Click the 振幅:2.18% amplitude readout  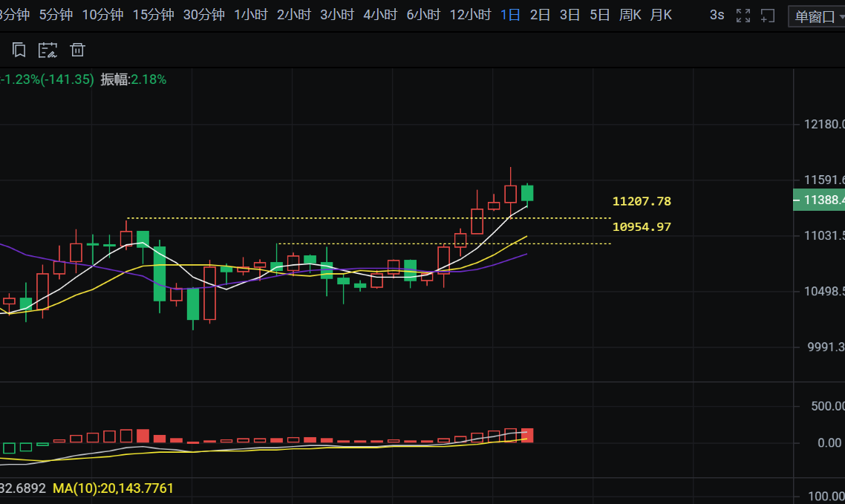133,79
